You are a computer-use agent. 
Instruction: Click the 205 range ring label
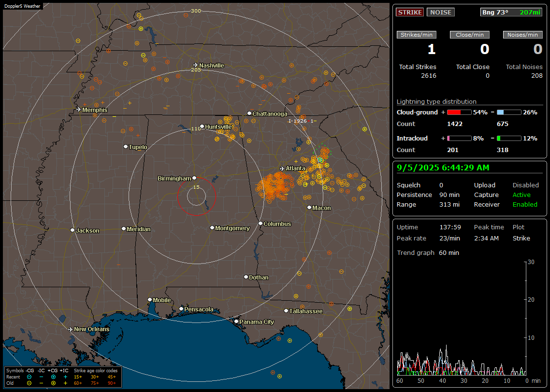pos(196,70)
